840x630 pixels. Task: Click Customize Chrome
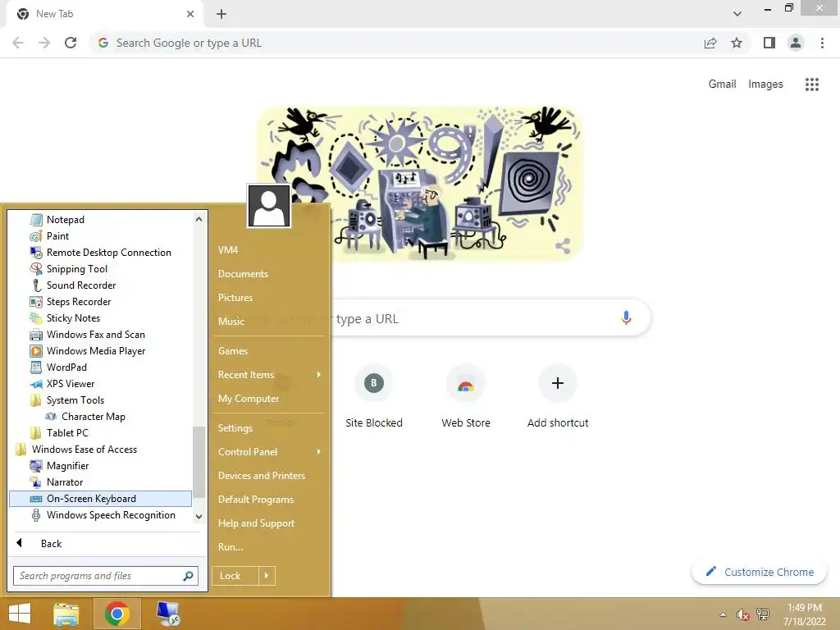pyautogui.click(x=760, y=572)
